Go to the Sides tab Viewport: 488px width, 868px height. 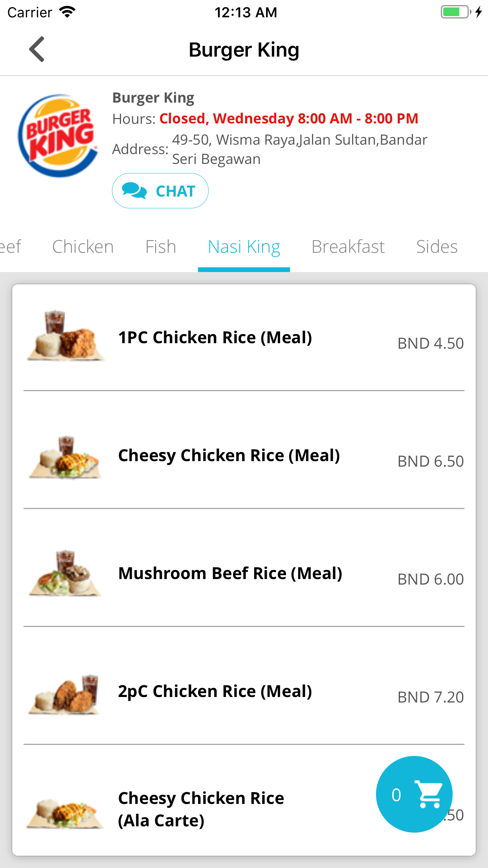pos(437,247)
